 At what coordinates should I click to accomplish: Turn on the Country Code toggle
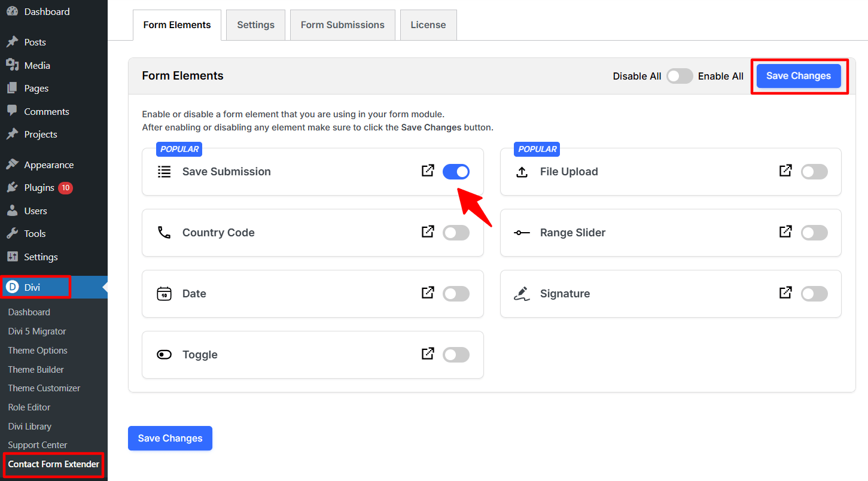pos(456,233)
